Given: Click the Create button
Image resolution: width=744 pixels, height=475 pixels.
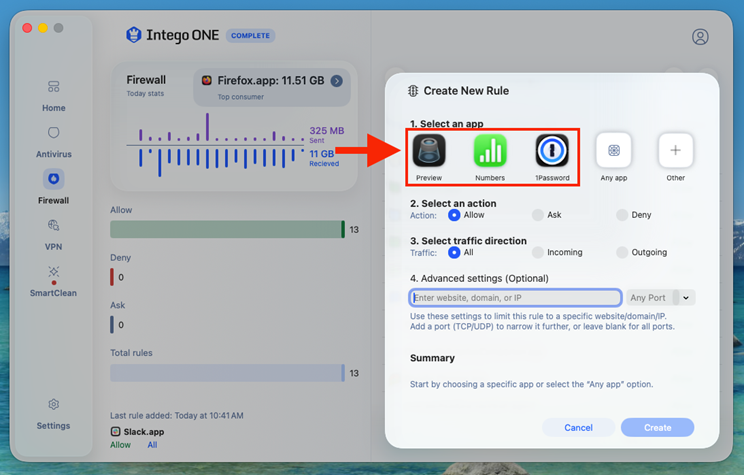Looking at the screenshot, I should (658, 428).
